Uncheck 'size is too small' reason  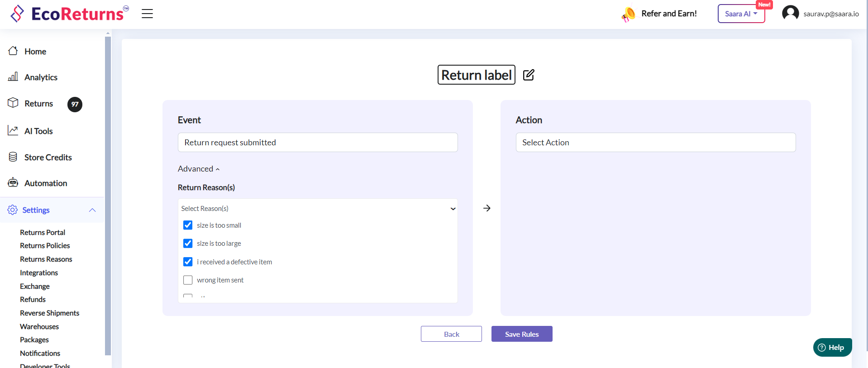pos(188,225)
